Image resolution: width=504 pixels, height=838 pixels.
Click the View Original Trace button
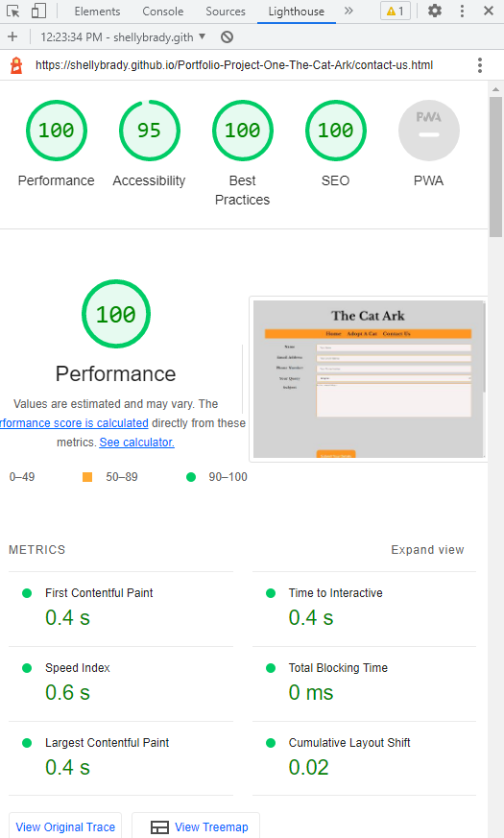65,826
